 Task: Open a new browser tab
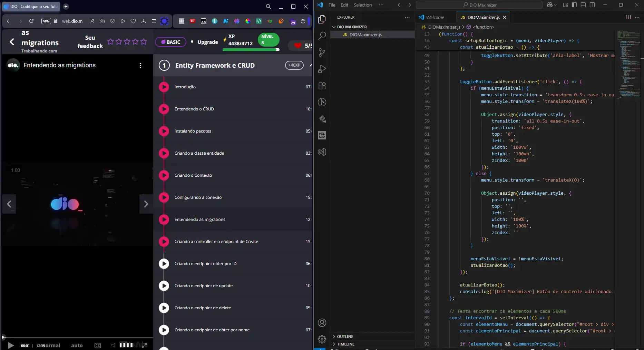66,7
